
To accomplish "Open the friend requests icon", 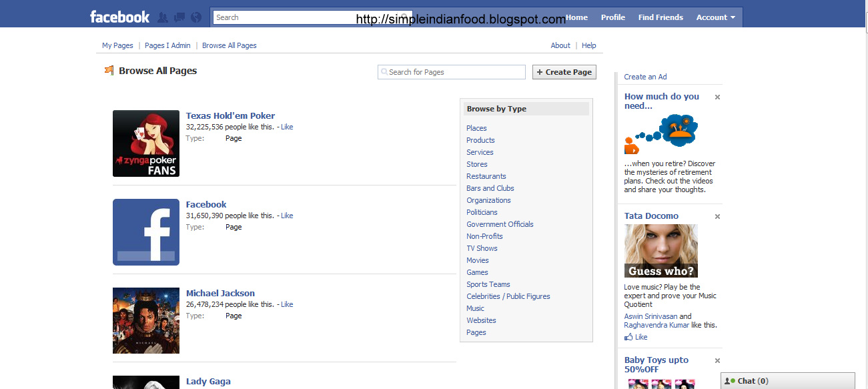I will point(163,17).
